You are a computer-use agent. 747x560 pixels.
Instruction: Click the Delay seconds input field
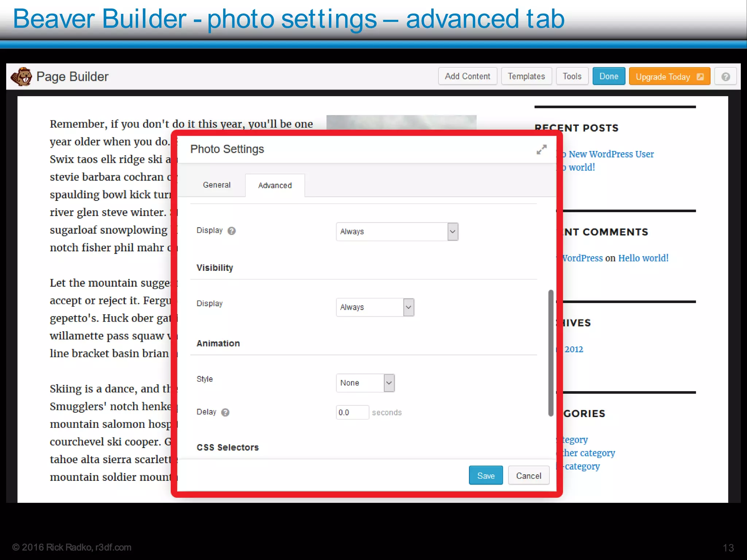pyautogui.click(x=352, y=412)
